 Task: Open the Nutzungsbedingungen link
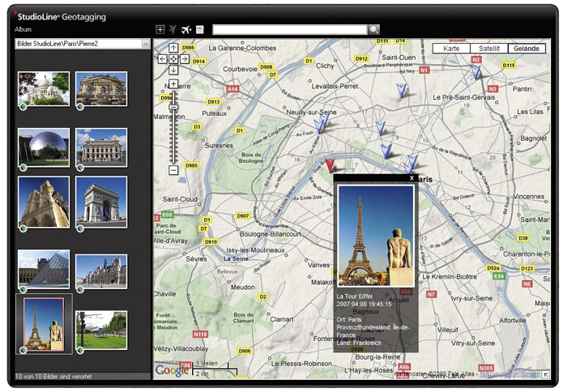click(509, 374)
